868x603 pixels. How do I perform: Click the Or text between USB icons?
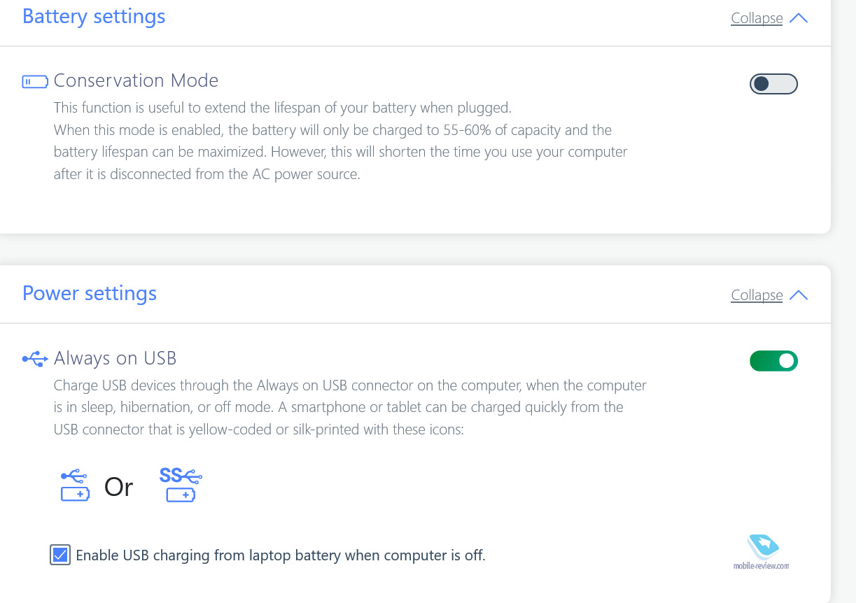tap(118, 487)
